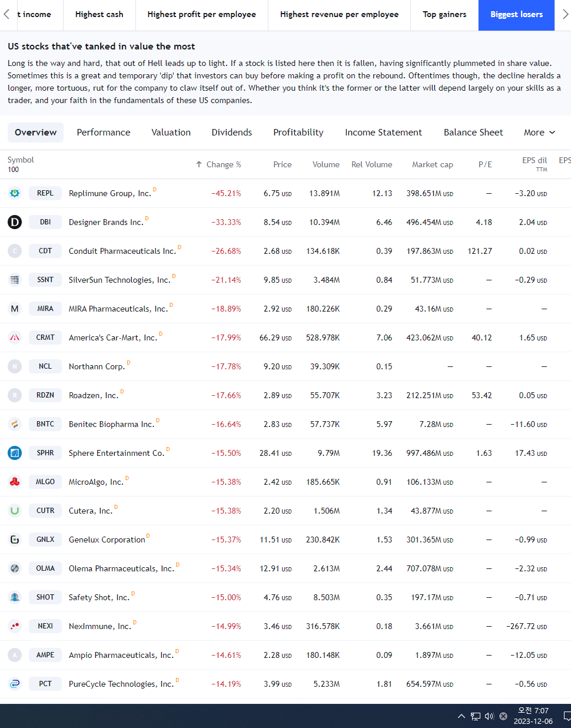Switch to Income Statement view
This screenshot has height=728, width=571.
tap(384, 133)
